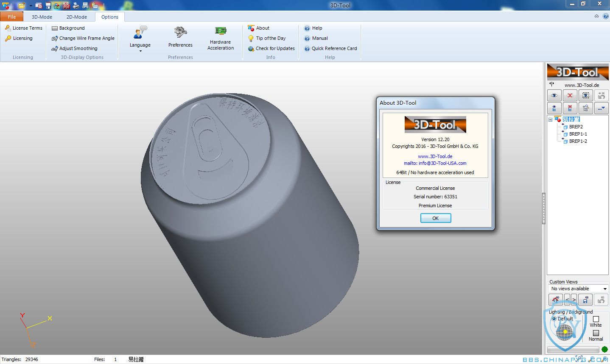Click the Help command in ribbon
Viewport: 610px width, 364px height.
coord(313,28)
